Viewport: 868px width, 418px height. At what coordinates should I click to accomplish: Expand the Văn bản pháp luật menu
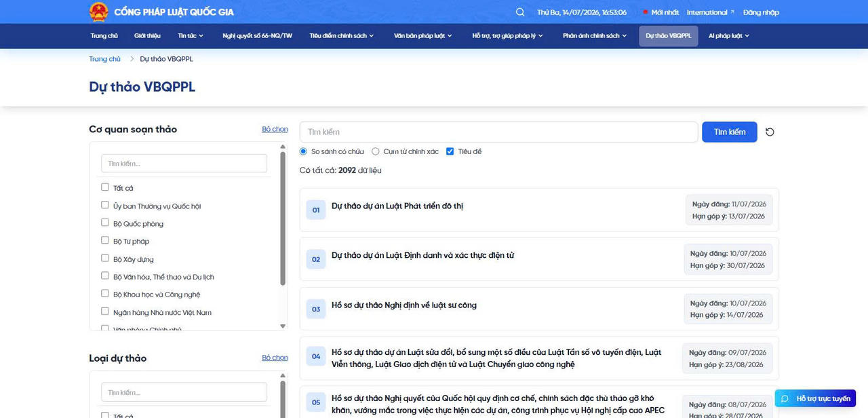pyautogui.click(x=423, y=36)
